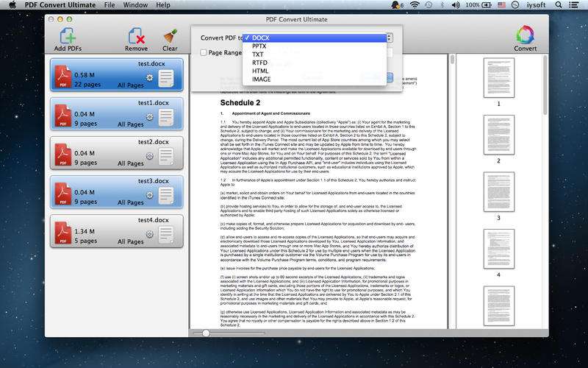Choose HTML from the format dropdown
588x368 pixels.
click(315, 71)
